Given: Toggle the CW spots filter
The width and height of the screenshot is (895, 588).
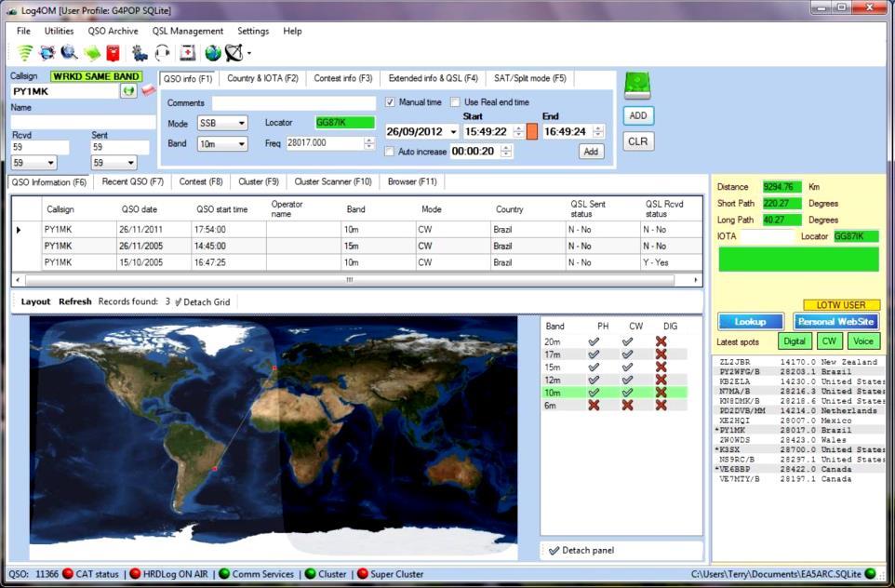Looking at the screenshot, I should [x=829, y=341].
